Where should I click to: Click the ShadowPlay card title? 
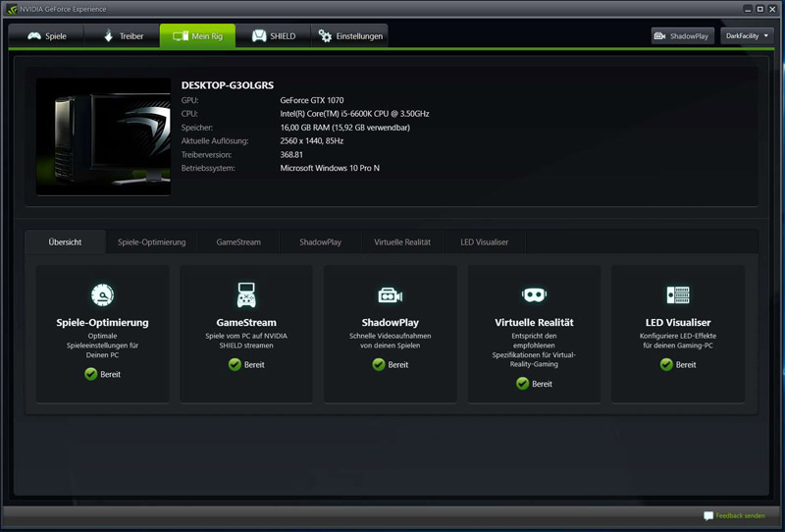pos(390,323)
